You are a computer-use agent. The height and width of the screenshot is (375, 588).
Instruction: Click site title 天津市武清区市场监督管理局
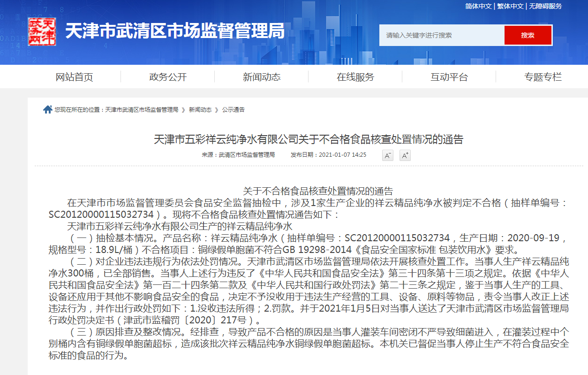click(175, 31)
